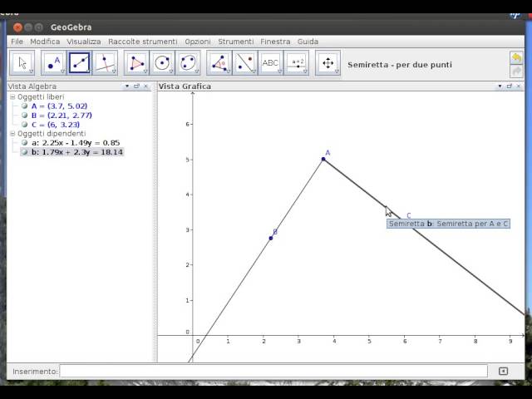The width and height of the screenshot is (532, 399).
Task: Close the Vista Grafica panel
Action: [x=518, y=86]
